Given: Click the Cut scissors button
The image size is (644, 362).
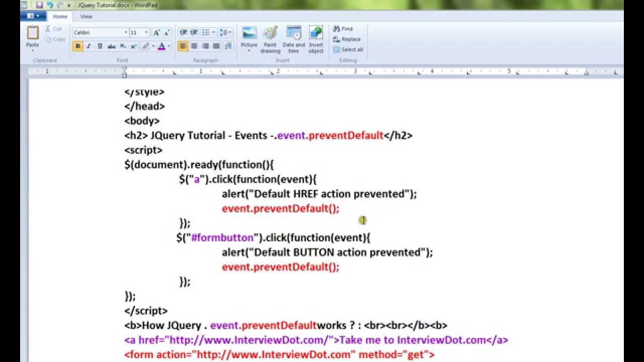Looking at the screenshot, I should pyautogui.click(x=53, y=29).
